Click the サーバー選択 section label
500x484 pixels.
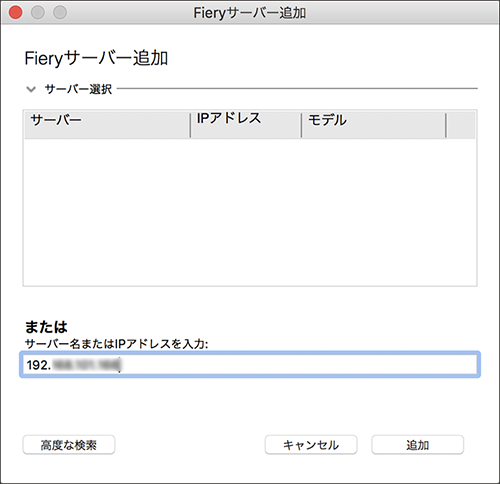78,89
